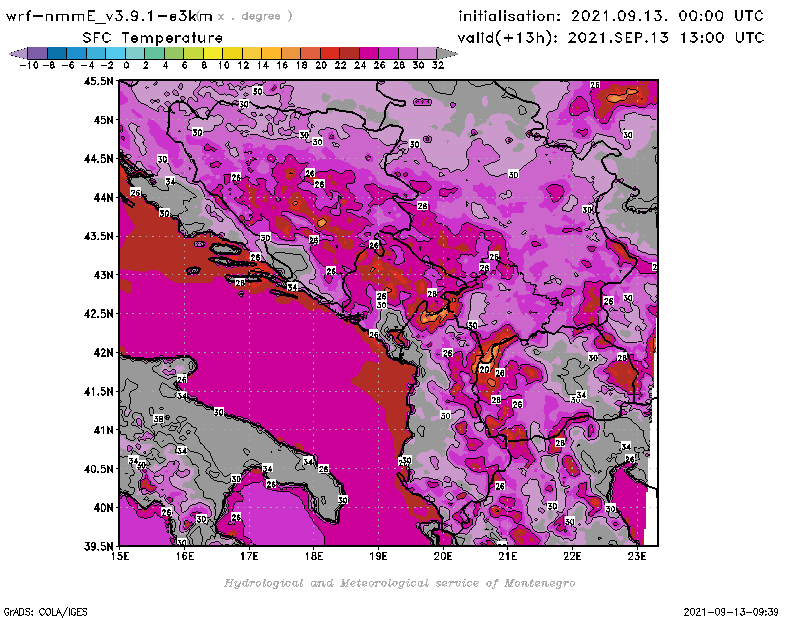Select the dark red legend swatch between 22 and 24

point(349,53)
